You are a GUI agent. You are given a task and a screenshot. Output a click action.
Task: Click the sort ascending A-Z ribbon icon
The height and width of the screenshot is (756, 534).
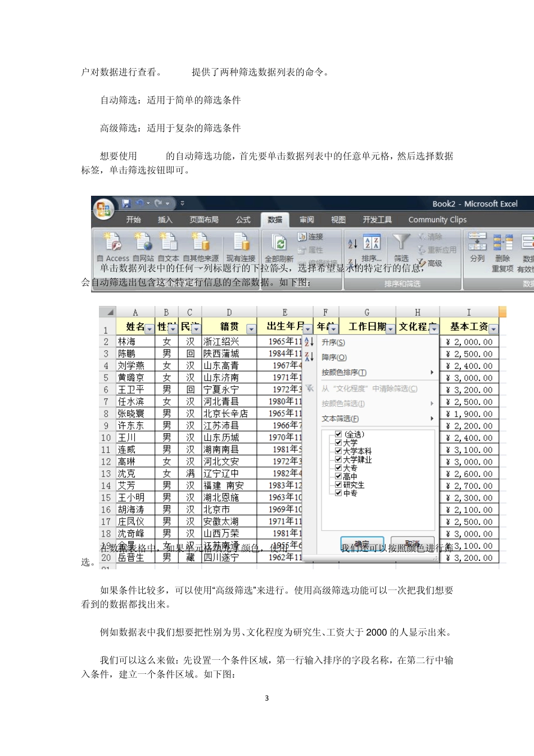pos(352,243)
